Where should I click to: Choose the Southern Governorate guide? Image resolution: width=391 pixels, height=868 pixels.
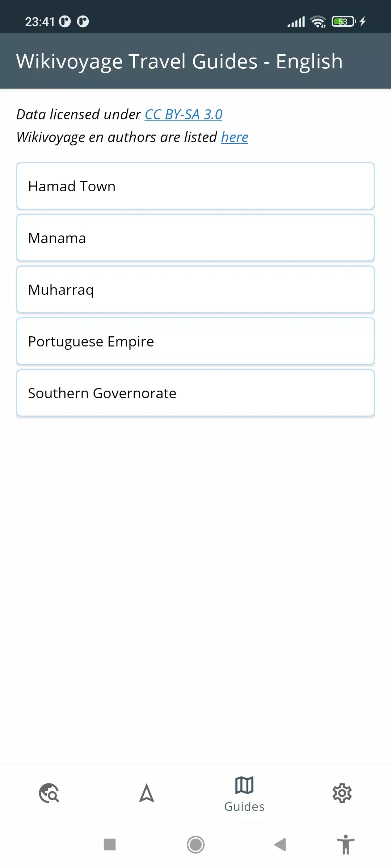[x=195, y=393]
